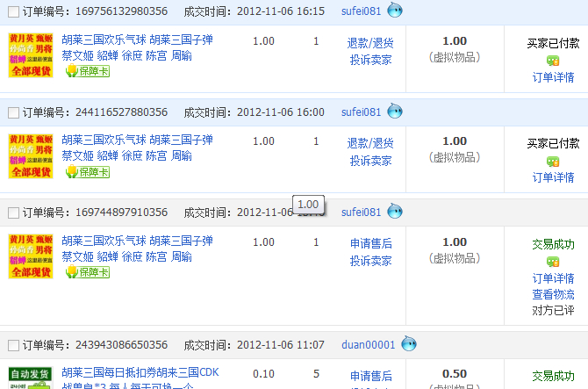Click 申请售后 for order 243943086650356

click(370, 376)
